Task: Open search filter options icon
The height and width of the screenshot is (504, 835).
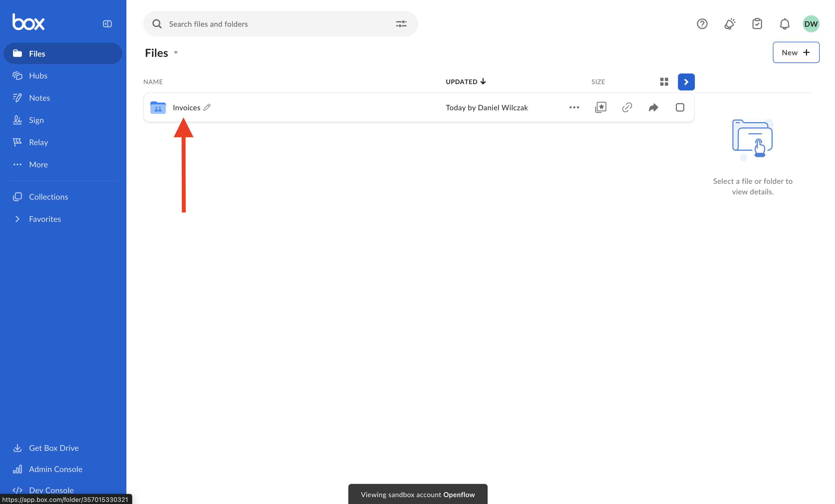Action: coord(401,24)
